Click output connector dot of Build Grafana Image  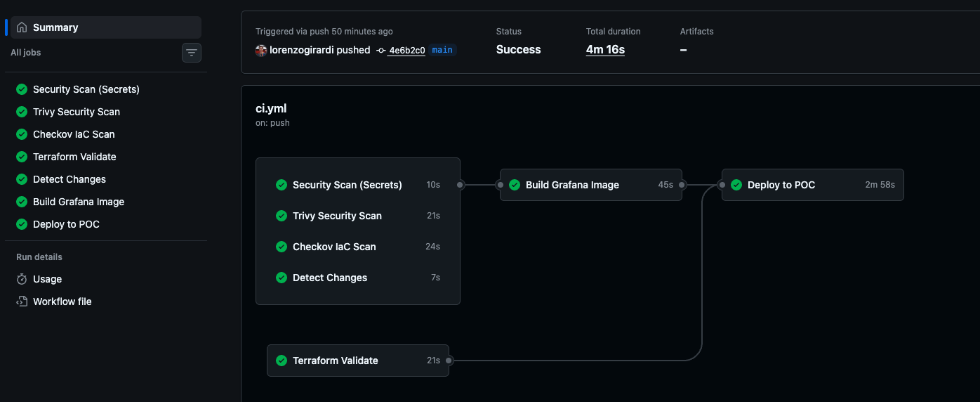pos(682,185)
